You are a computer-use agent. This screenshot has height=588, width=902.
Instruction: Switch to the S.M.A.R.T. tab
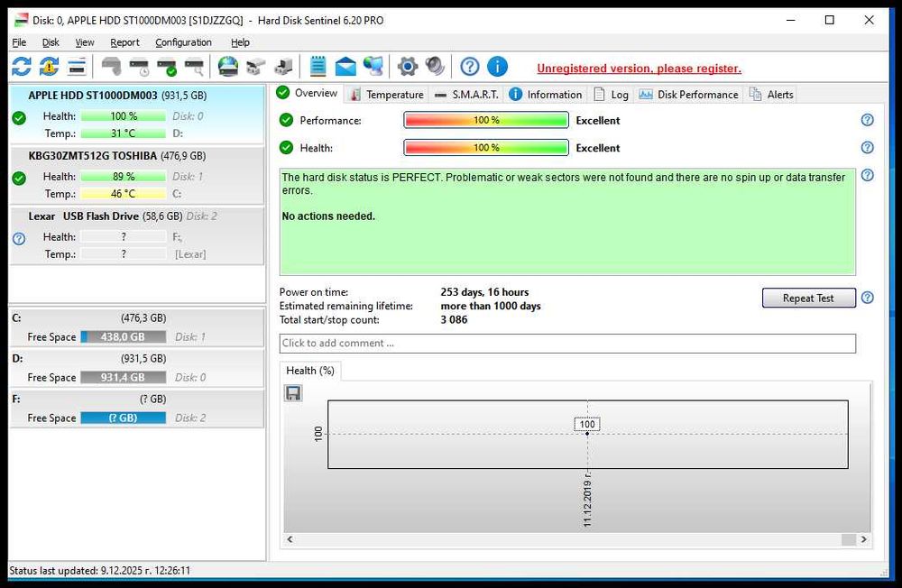(466, 95)
